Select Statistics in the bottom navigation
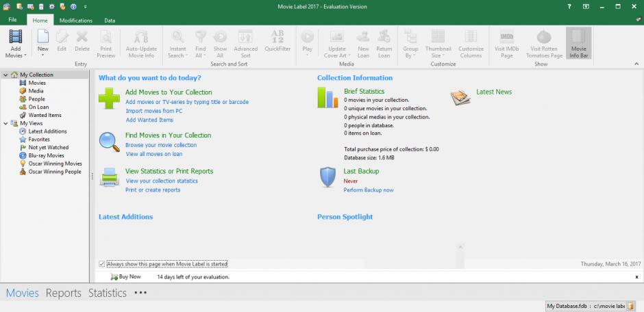 point(108,293)
